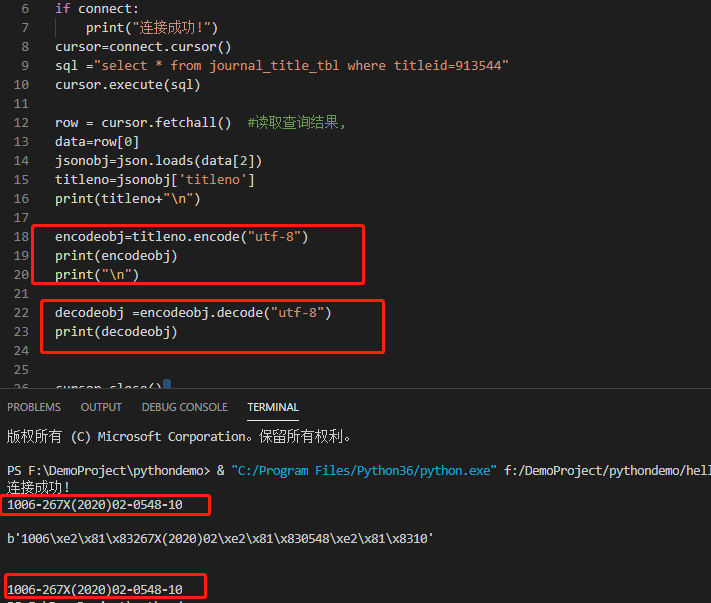Click the TERMINAL tab

[273, 407]
